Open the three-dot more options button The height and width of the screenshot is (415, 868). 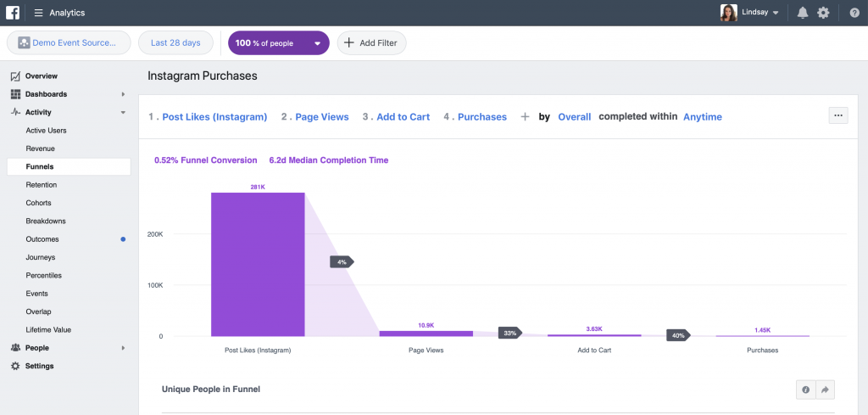(838, 116)
